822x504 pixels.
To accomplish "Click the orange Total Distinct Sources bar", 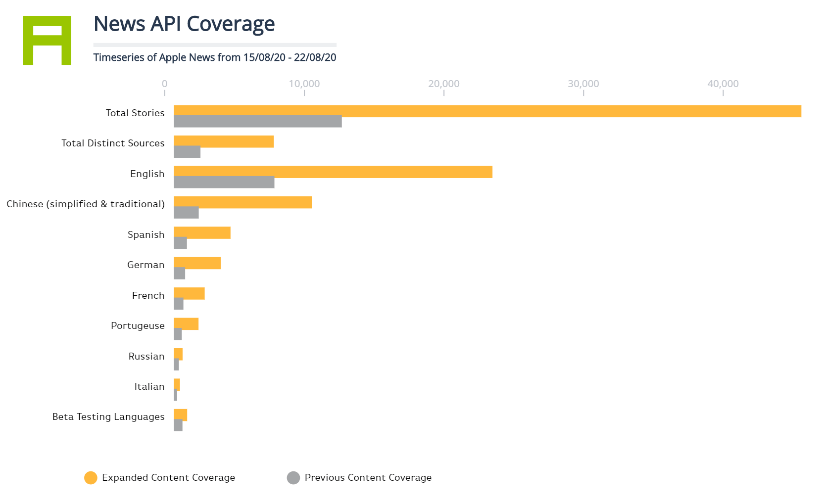I will [x=224, y=141].
